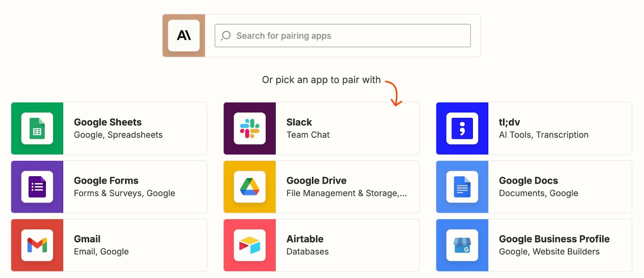644x278 pixels.
Task: Choose the tl;dv app title
Action: click(x=510, y=122)
